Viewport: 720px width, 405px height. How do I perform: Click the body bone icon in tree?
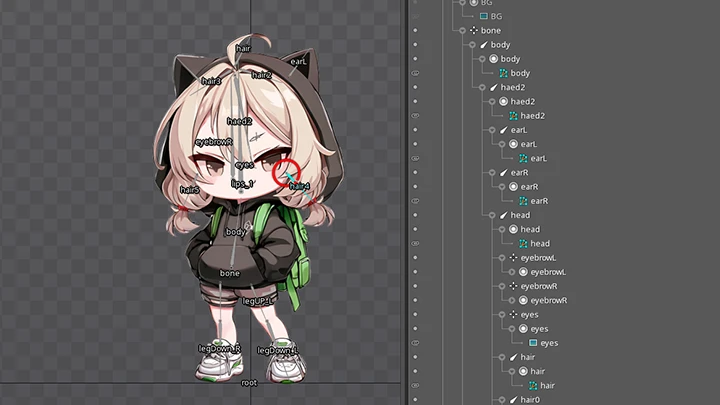[484, 45]
